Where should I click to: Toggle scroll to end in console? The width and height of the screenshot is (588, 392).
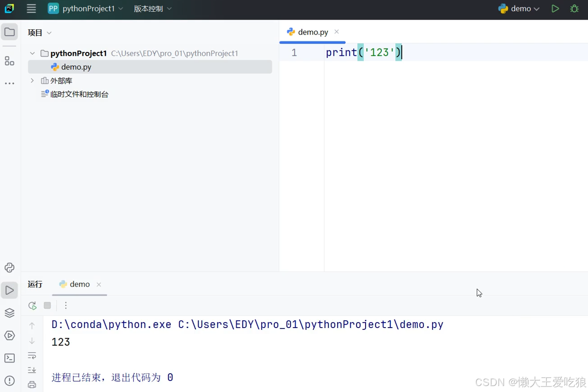pyautogui.click(x=32, y=370)
